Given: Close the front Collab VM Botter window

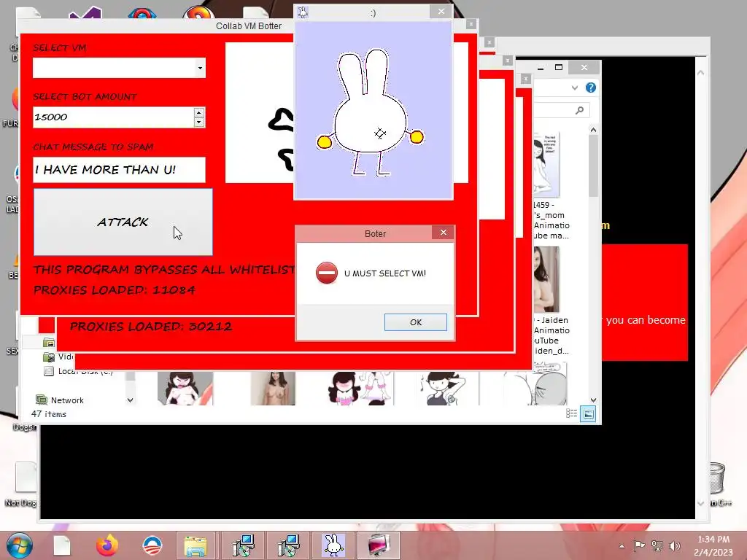Looking at the screenshot, I should click(x=471, y=24).
